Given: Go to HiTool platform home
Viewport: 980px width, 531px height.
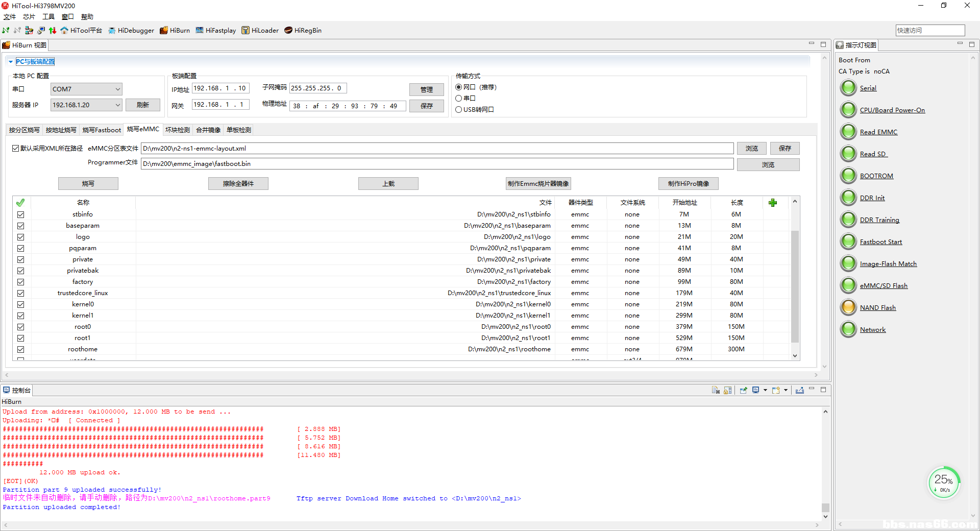Looking at the screenshot, I should (x=81, y=31).
